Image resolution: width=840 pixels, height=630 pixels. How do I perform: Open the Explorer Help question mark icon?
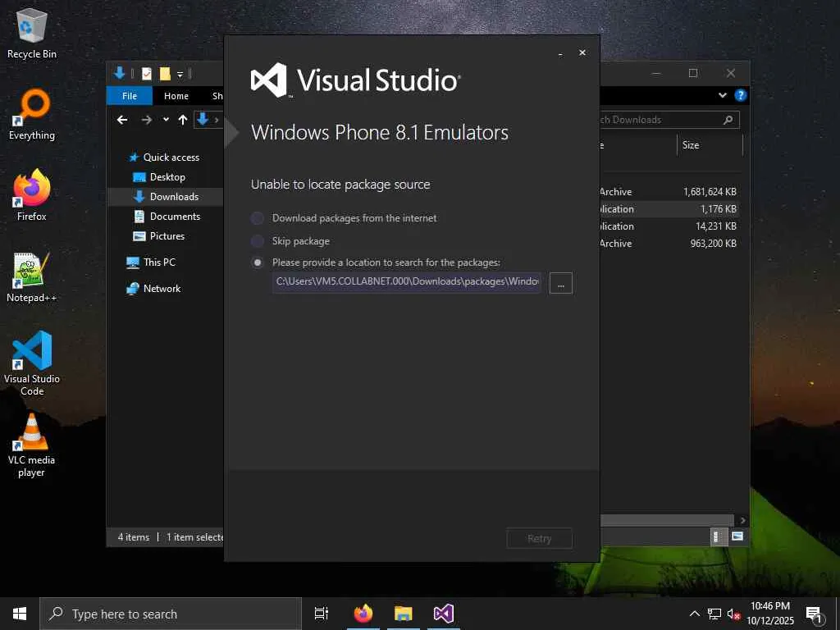point(741,95)
